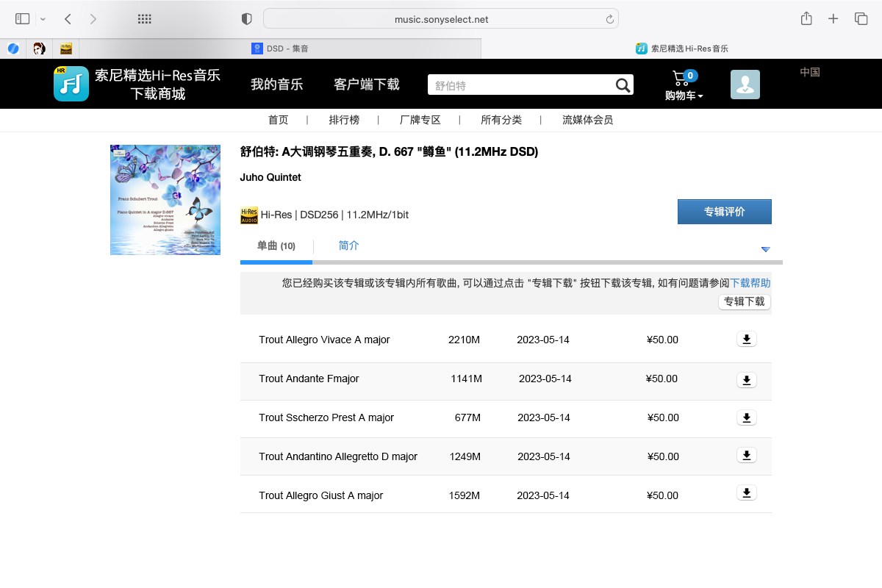Image resolution: width=882 pixels, height=588 pixels.
Task: Switch to the 简介 tab
Action: 349,245
